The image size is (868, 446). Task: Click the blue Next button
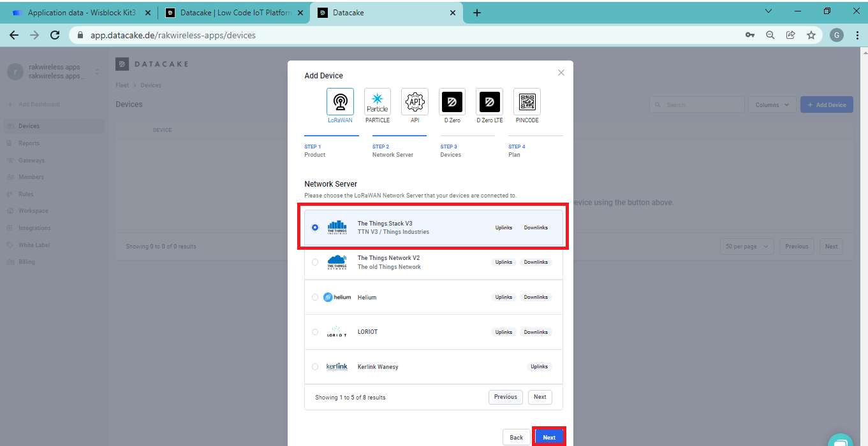549,437
